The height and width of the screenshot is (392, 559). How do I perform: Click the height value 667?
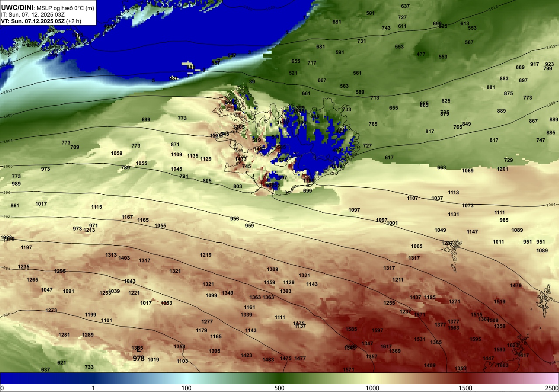tap(322, 80)
